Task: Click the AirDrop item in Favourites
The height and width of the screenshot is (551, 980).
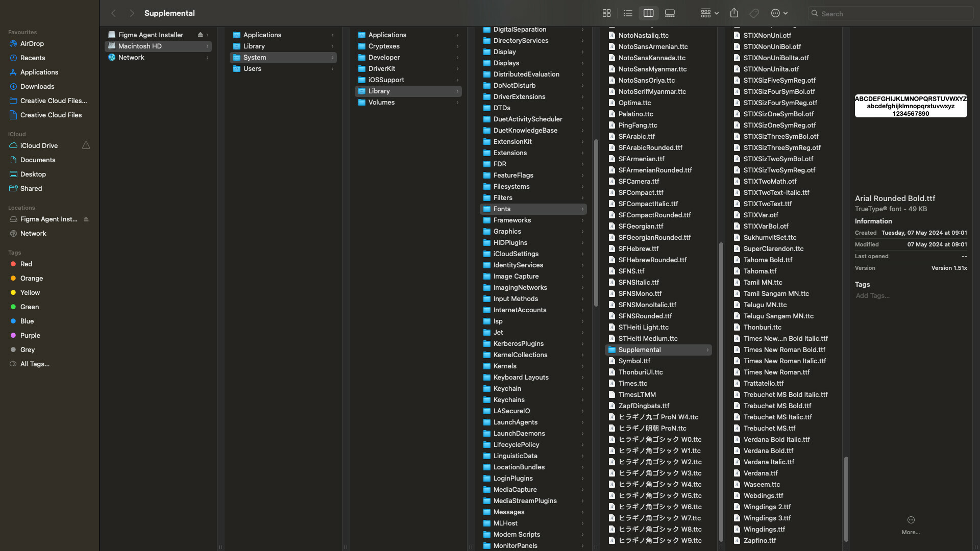Action: pyautogui.click(x=32, y=44)
